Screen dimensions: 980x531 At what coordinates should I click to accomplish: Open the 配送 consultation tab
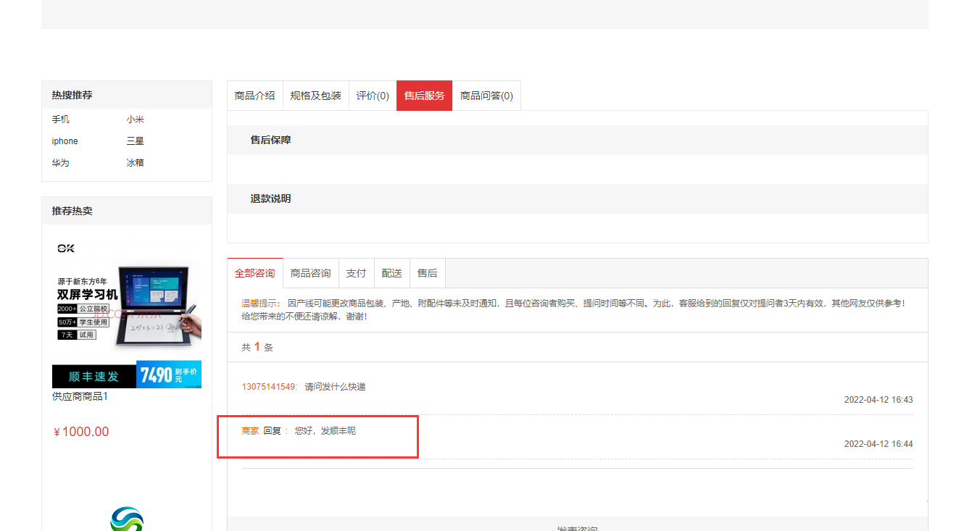coord(391,273)
